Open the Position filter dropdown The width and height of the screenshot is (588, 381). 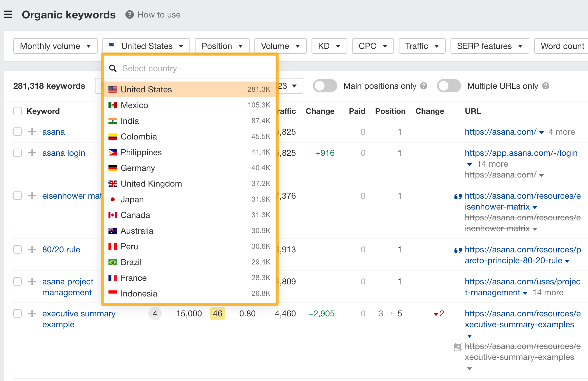pyautogui.click(x=222, y=46)
